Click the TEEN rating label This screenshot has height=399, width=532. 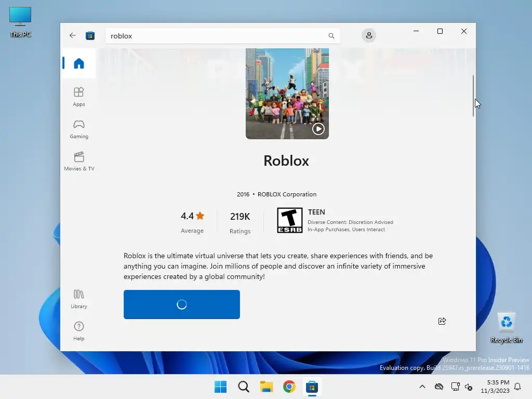tap(316, 212)
